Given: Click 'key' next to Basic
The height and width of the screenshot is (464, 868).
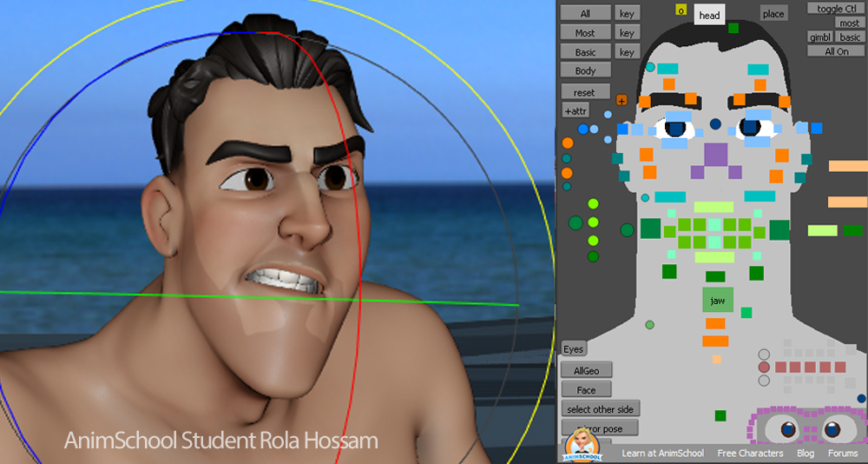Looking at the screenshot, I should point(627,51).
